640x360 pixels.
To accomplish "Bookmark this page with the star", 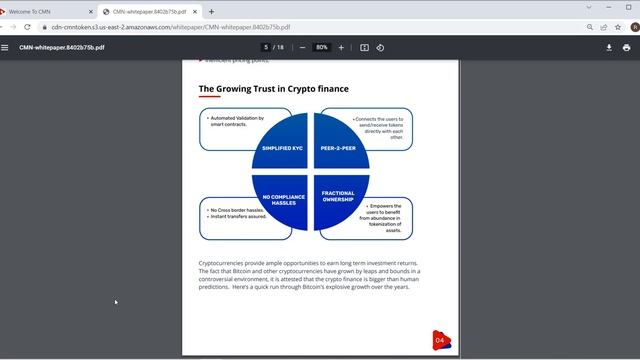I will click(618, 27).
